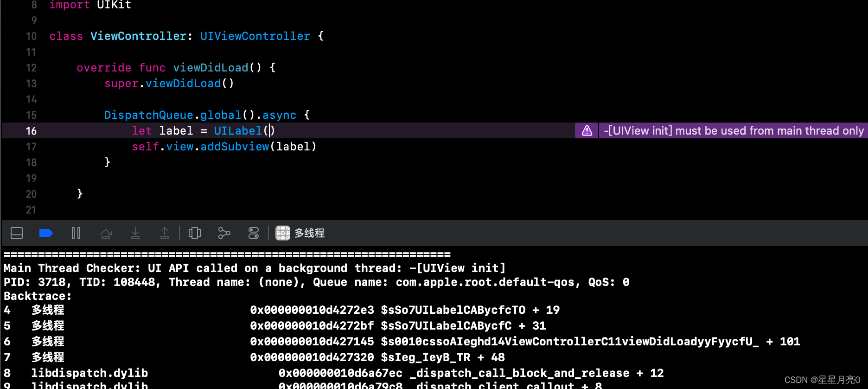
Task: Click line number 12 in gutter
Action: (31, 68)
